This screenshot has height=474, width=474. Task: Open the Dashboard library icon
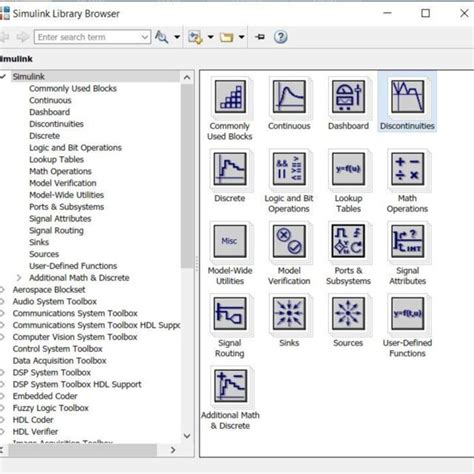(348, 97)
